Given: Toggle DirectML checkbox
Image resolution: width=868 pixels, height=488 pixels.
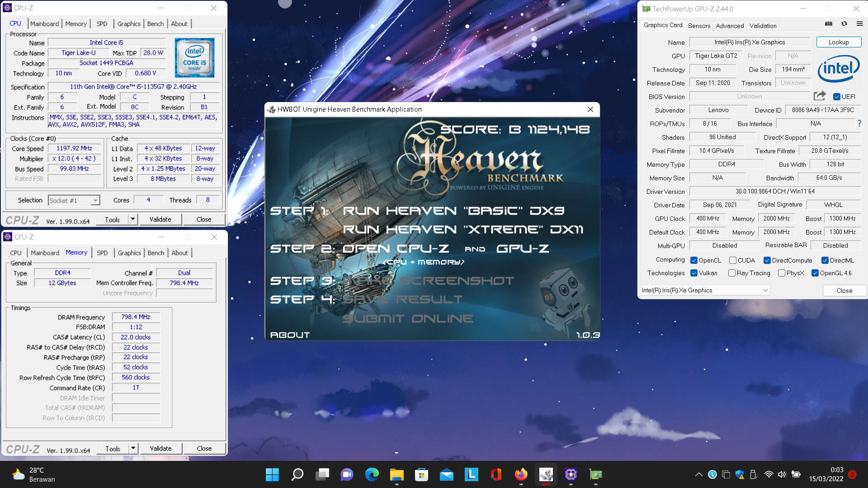Looking at the screenshot, I should click(x=825, y=260).
